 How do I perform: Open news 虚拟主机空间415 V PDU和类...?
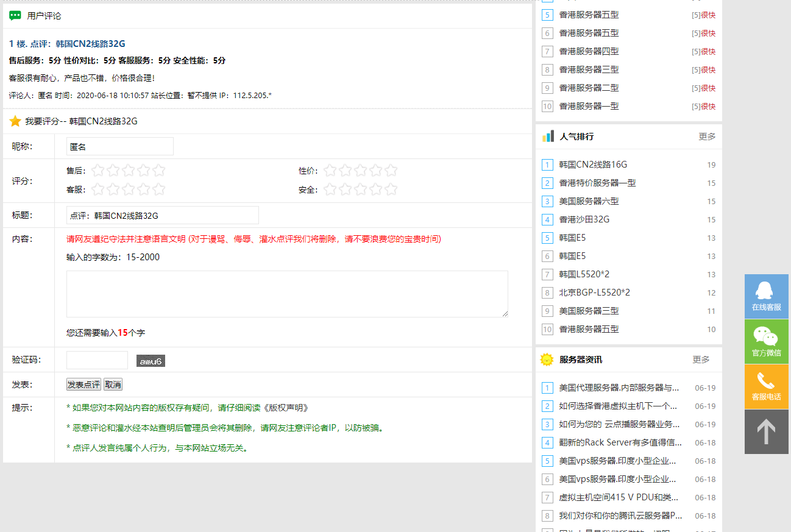(619, 497)
